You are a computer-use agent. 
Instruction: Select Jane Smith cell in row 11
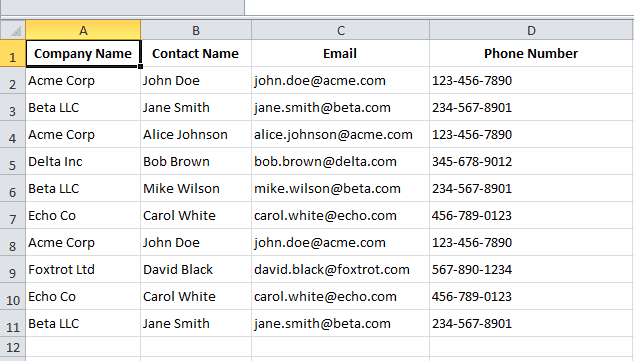click(196, 323)
